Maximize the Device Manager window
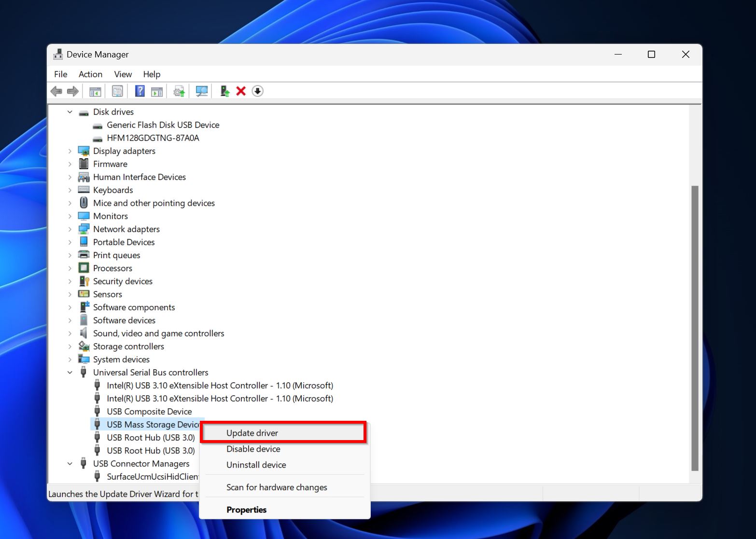The height and width of the screenshot is (539, 756). click(651, 55)
